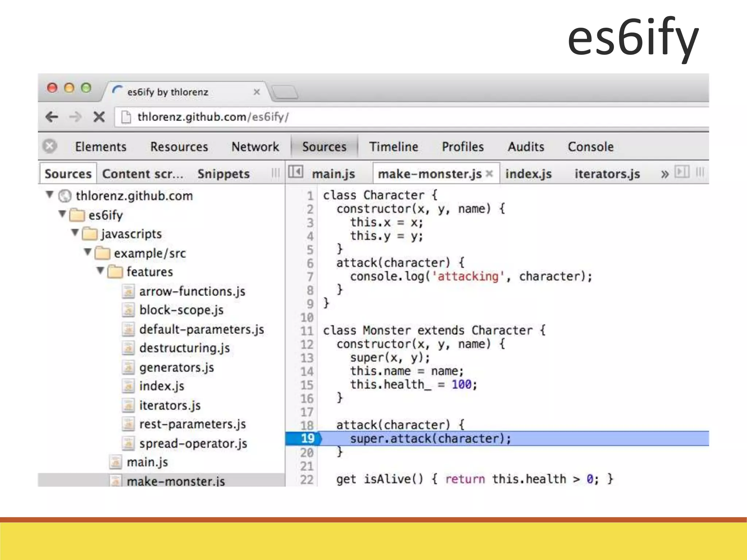Toggle the debugger sidebar pane icon
Viewport: 747px width, 560px height.
pyautogui.click(x=682, y=172)
